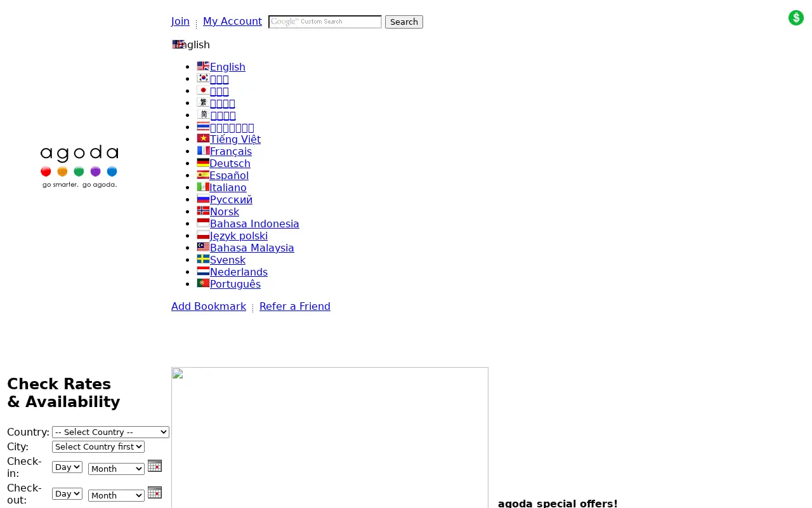Image resolution: width=812 pixels, height=508 pixels.
Task: Open the check-in calendar icon
Action: click(x=155, y=465)
